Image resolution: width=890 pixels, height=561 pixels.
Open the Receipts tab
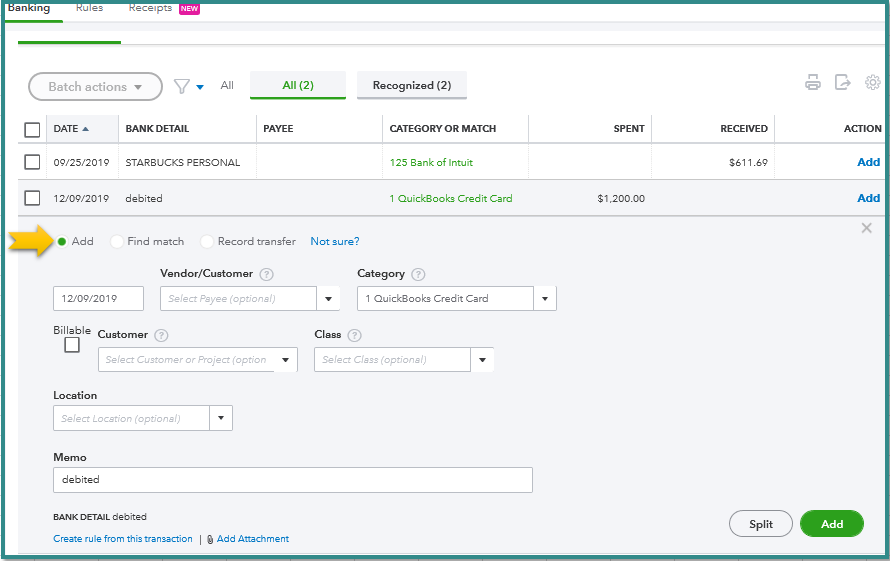[x=150, y=8]
